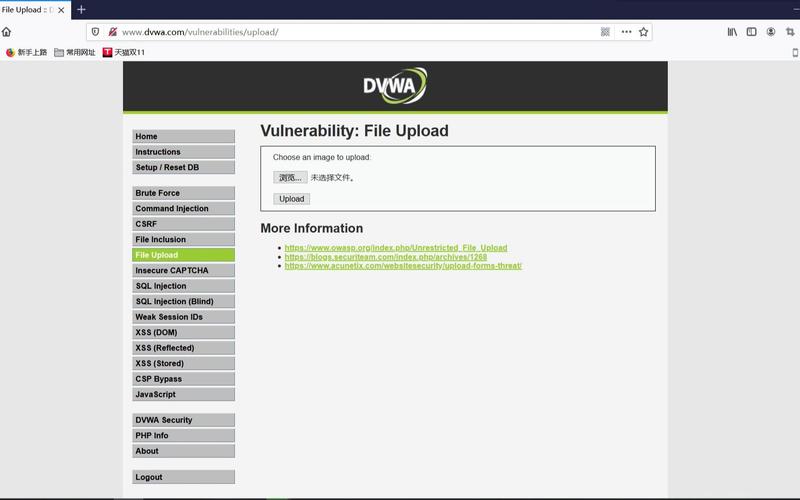Open the acunetix upload-forms-threat link
Screen dimensions: 800x500
point(403,266)
